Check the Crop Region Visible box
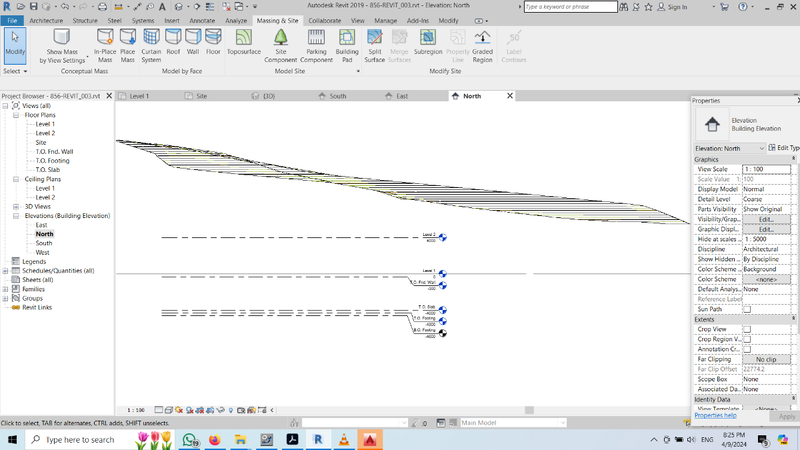Image resolution: width=800 pixels, height=450 pixels. (x=747, y=338)
